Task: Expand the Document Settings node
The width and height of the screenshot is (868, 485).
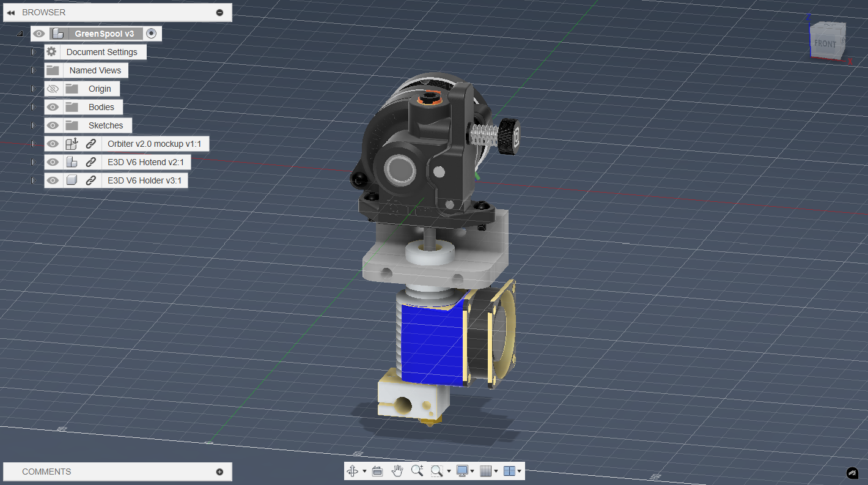Action: [x=33, y=52]
